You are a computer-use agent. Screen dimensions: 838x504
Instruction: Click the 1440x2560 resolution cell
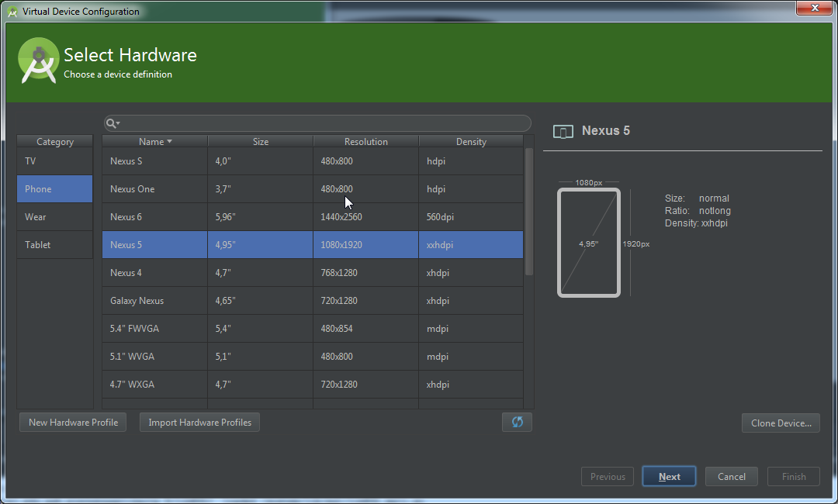click(x=366, y=217)
